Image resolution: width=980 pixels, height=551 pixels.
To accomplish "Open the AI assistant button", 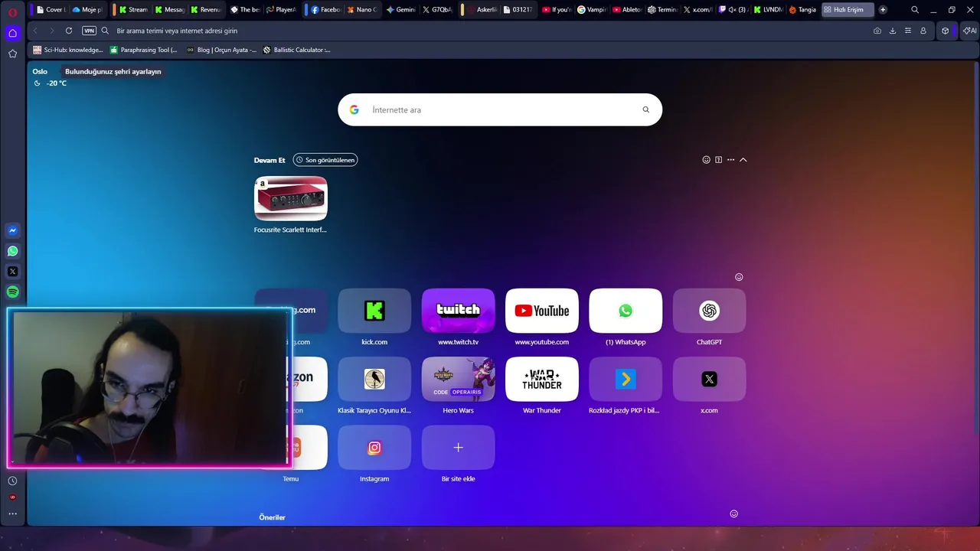I will coord(969,31).
